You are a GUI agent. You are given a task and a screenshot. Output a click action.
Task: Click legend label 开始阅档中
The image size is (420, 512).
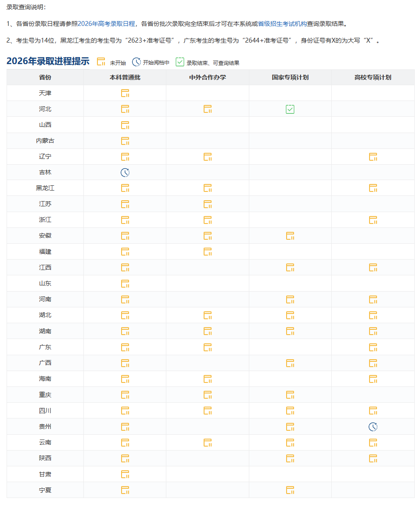coord(156,63)
